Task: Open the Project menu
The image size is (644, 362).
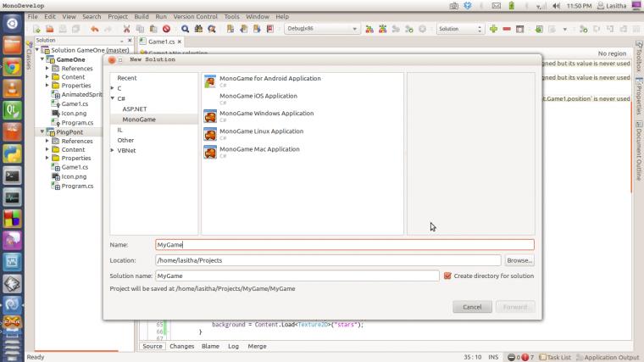Action: coord(118,16)
